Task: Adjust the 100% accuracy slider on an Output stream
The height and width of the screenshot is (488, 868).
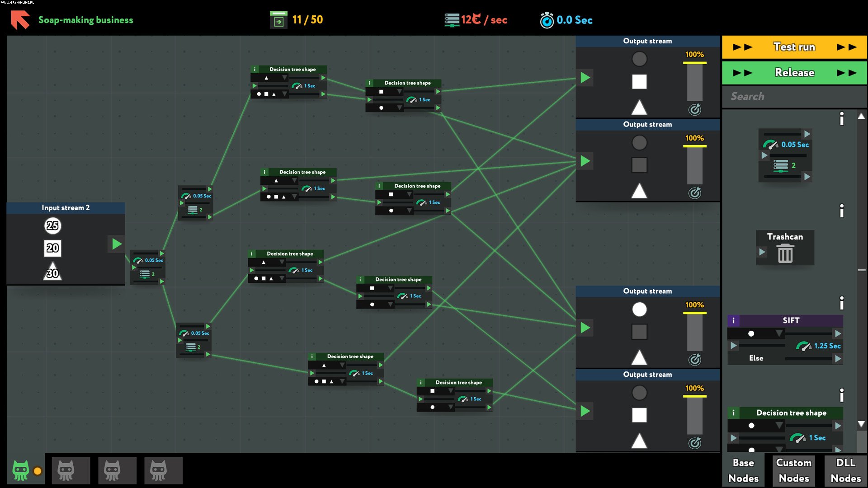Action: tap(694, 81)
